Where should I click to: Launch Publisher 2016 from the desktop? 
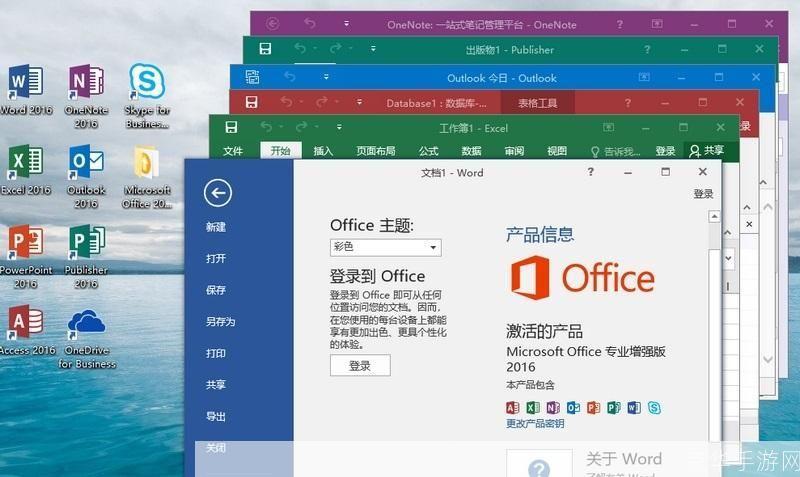click(86, 256)
